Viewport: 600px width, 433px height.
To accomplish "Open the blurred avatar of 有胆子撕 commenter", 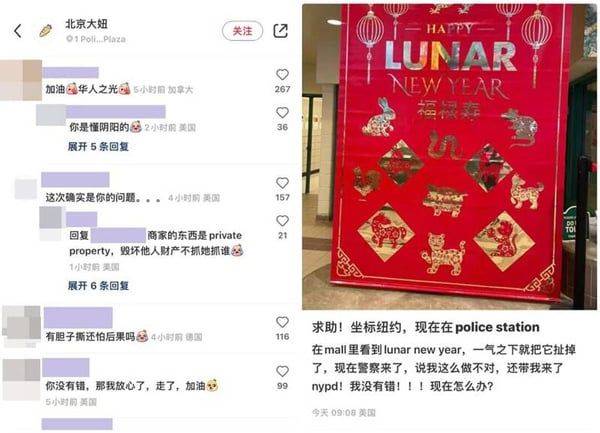I will tap(21, 326).
